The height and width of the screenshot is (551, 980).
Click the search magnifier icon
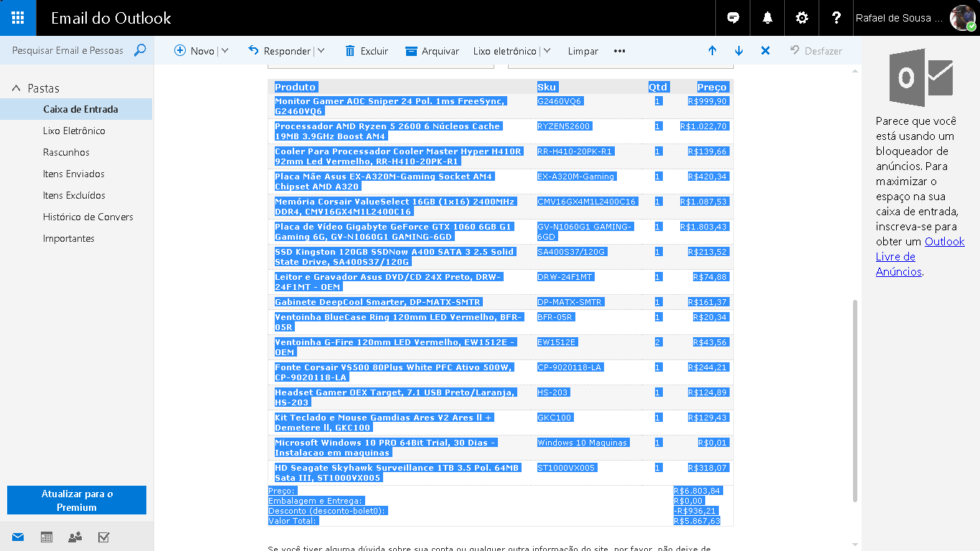(x=140, y=50)
